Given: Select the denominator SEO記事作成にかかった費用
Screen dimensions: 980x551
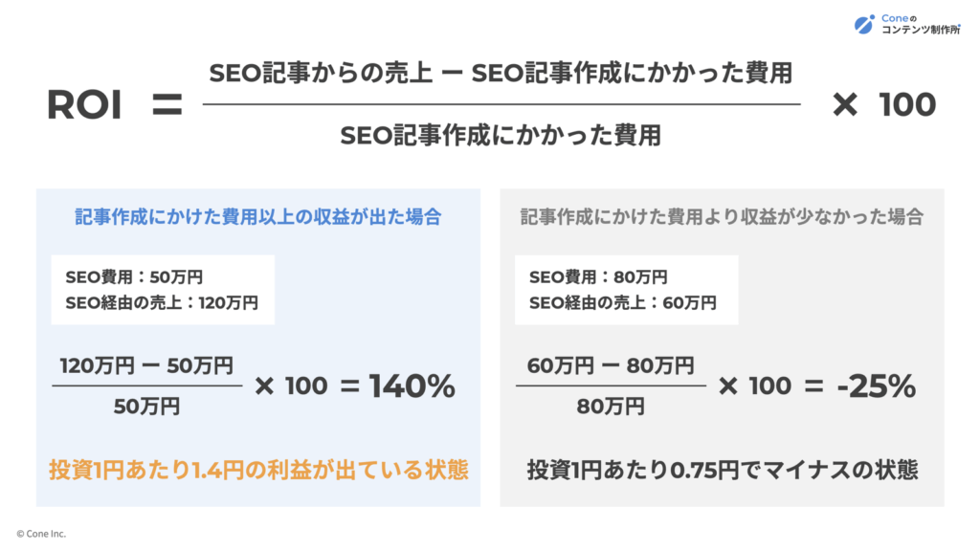Looking at the screenshot, I should (x=501, y=135).
